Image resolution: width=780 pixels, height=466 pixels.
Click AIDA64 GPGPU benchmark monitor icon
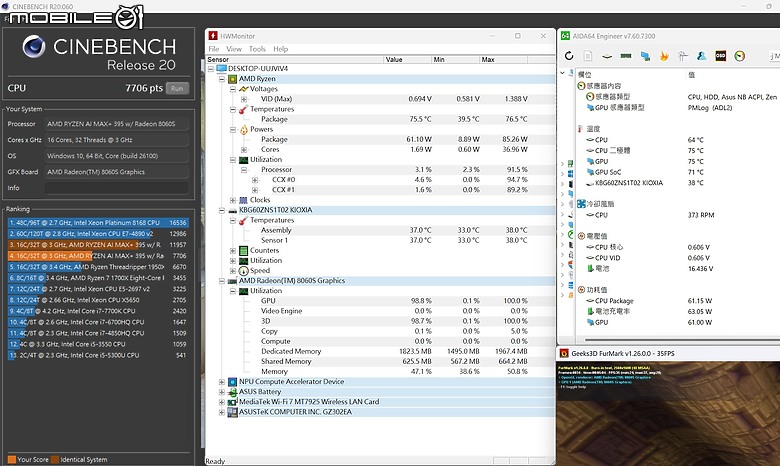[x=645, y=56]
